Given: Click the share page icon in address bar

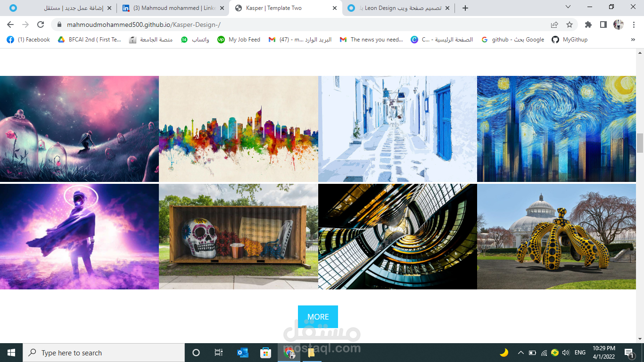Looking at the screenshot, I should tap(554, 25).
